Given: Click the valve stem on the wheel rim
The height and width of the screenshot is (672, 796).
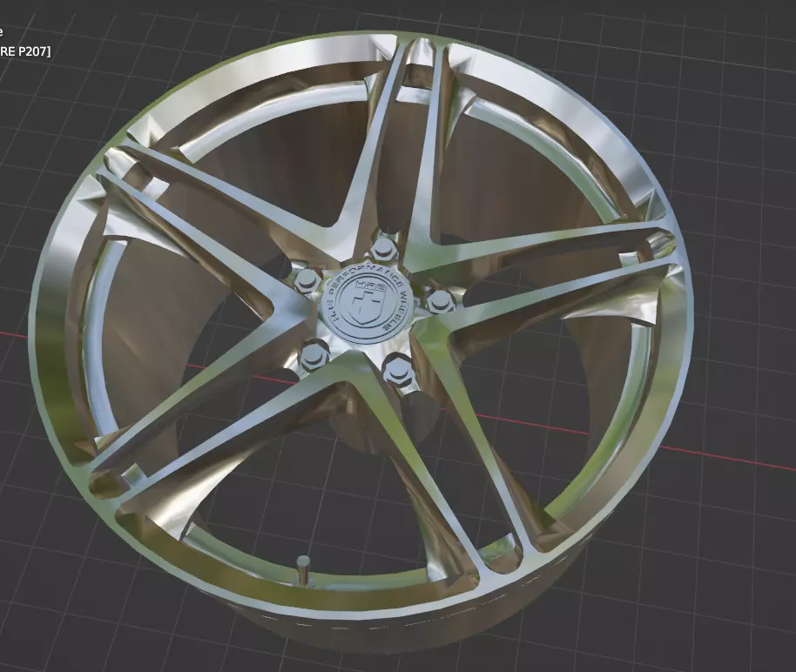Looking at the screenshot, I should point(303,570).
